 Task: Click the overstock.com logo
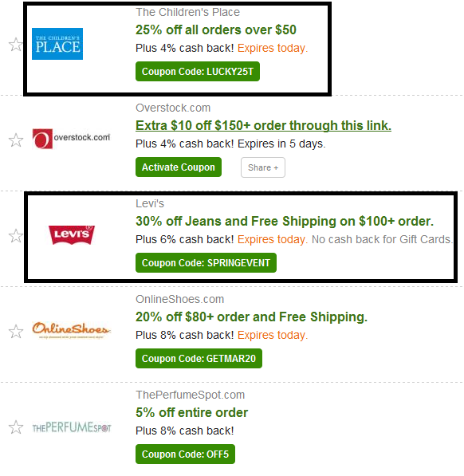[71, 139]
